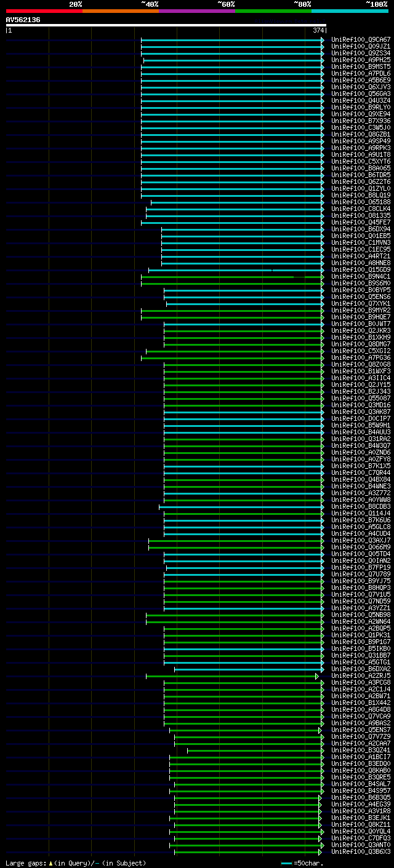
Task: Select hit label UniRef100_B1X442
Action: click(x=361, y=703)
